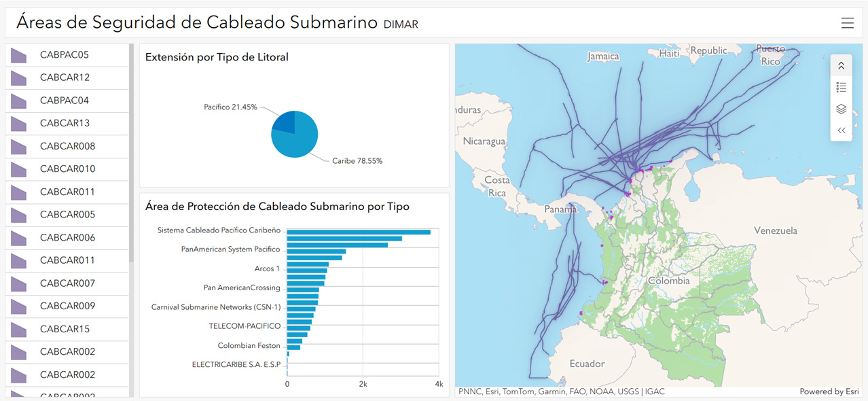This screenshot has height=401, width=868.
Task: Select the CABCAR006 list item
Action: coord(67,237)
